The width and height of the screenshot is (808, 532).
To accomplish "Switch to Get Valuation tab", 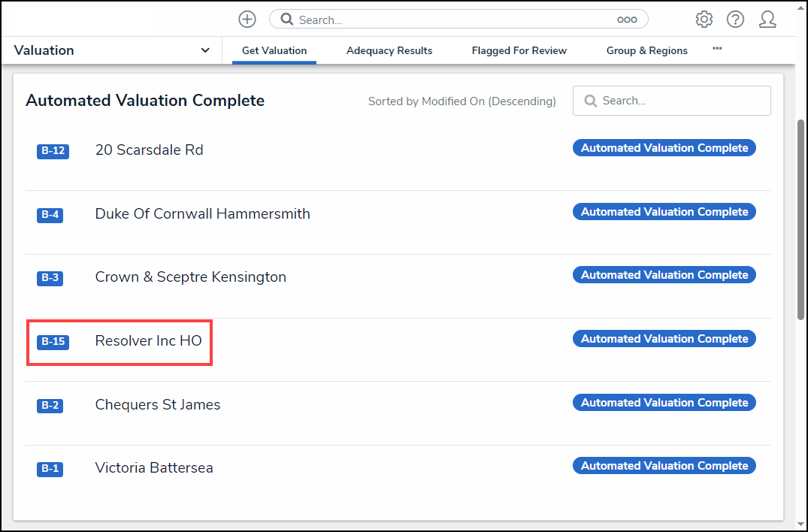I will point(274,50).
